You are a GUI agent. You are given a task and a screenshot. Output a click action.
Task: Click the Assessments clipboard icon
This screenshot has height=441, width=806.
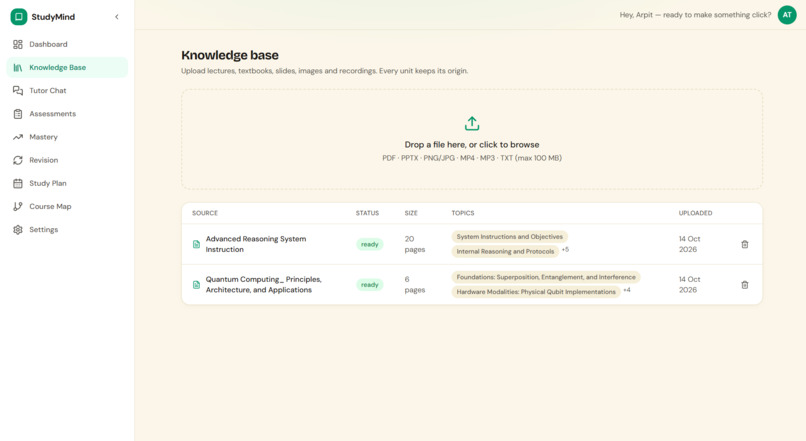pyautogui.click(x=18, y=114)
